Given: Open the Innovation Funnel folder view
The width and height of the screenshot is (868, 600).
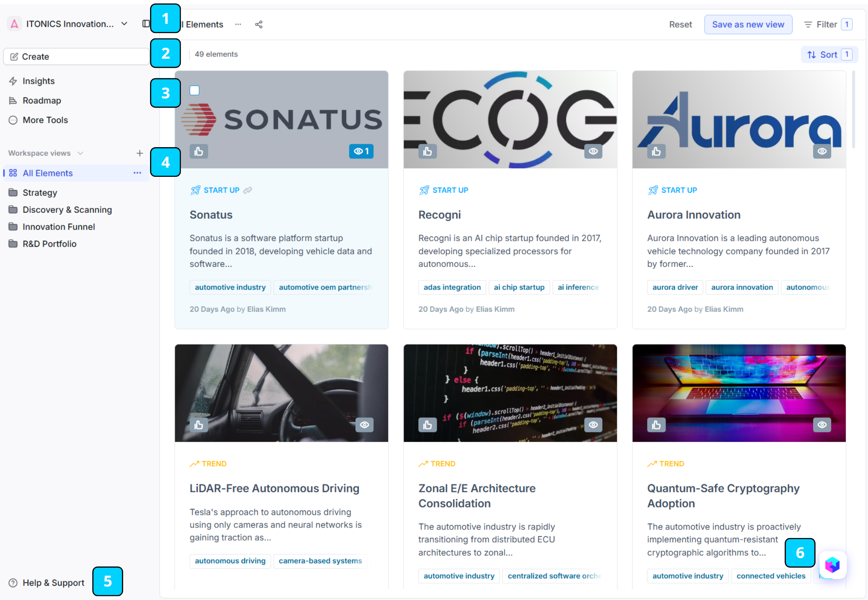Looking at the screenshot, I should tap(59, 227).
